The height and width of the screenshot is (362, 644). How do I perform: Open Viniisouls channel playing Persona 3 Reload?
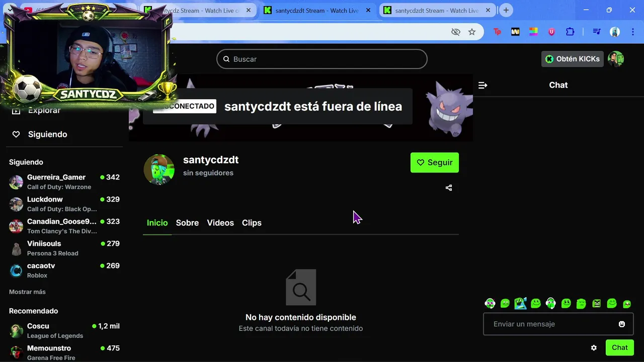click(x=64, y=248)
